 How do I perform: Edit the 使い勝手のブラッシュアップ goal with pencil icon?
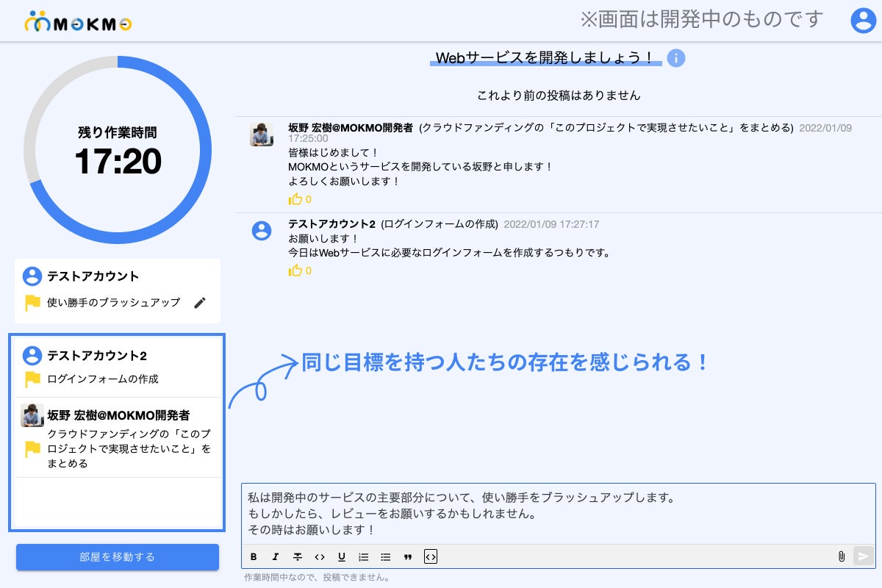tap(200, 303)
